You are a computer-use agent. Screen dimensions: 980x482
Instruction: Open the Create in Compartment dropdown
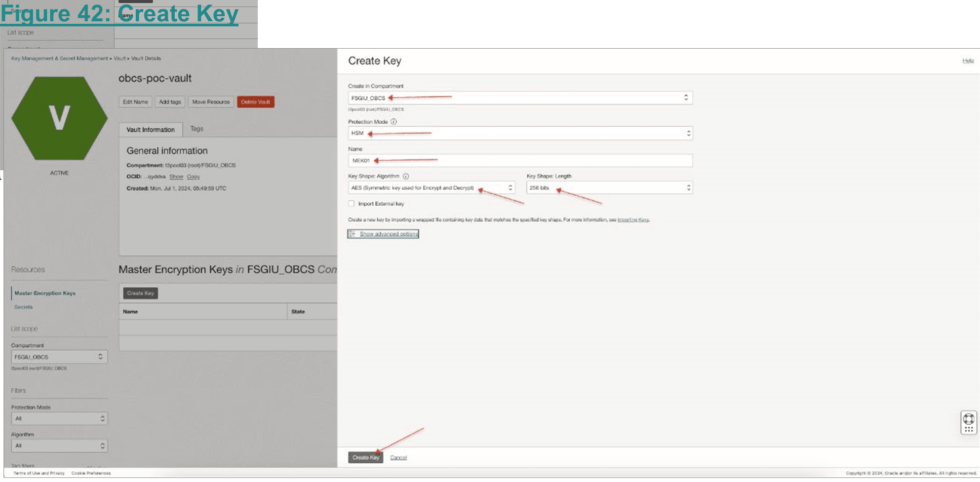(520, 98)
